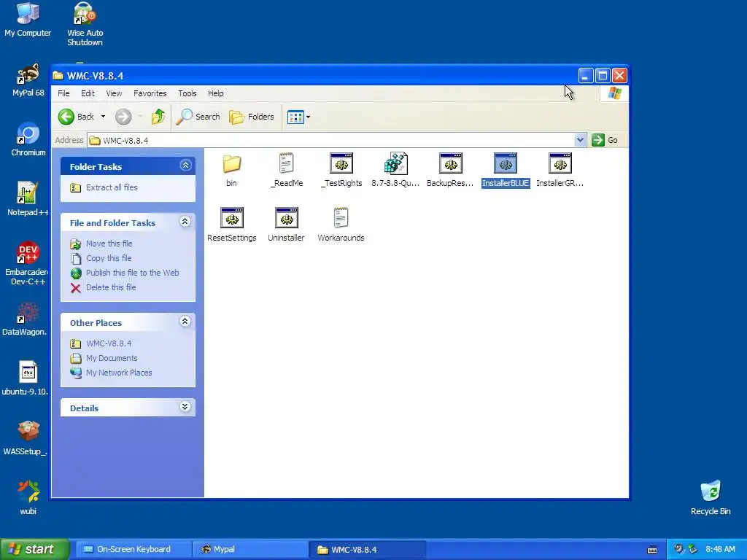This screenshot has width=747, height=560.
Task: Open the Help menu
Action: point(215,93)
